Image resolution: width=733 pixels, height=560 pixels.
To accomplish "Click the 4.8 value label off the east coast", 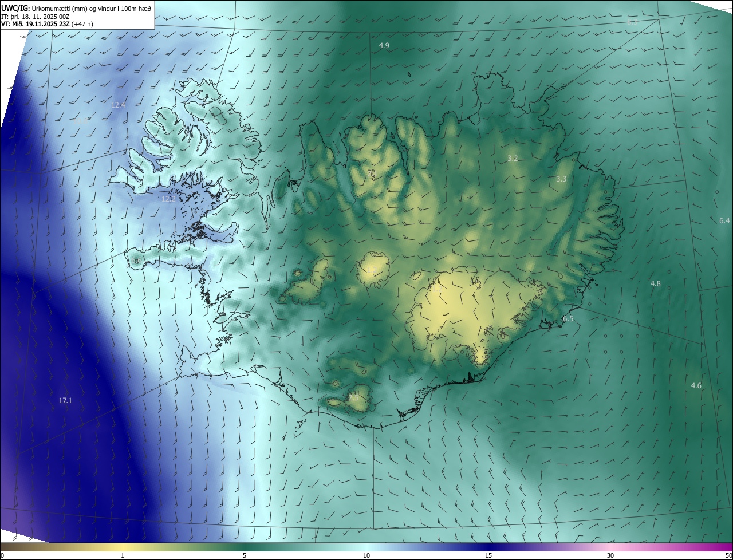I will pyautogui.click(x=656, y=284).
